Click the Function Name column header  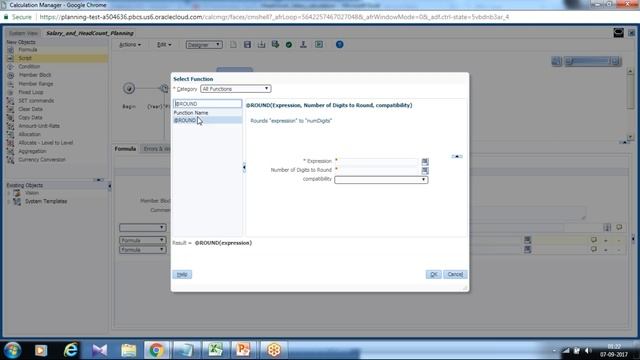(207, 113)
